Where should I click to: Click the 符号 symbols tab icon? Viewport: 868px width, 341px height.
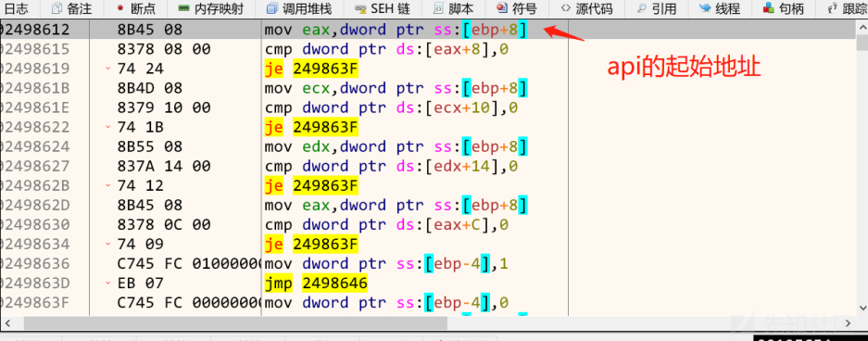pos(501,8)
